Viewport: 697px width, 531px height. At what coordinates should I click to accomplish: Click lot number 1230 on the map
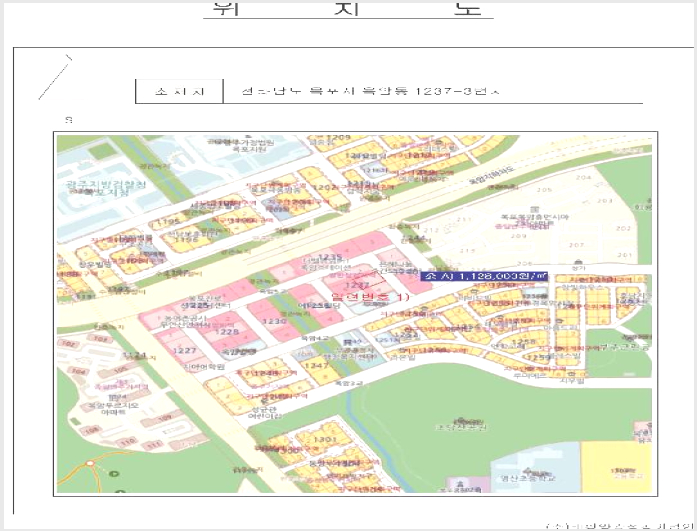(274, 321)
